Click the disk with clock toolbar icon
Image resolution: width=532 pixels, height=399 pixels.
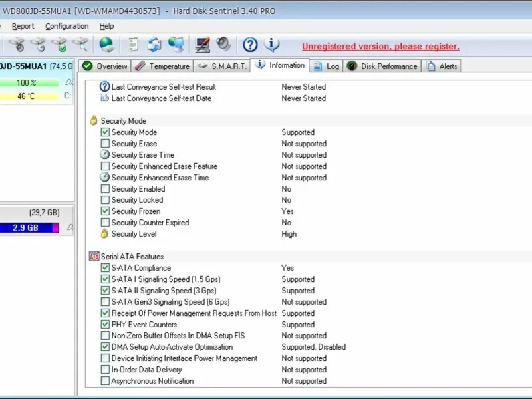tap(38, 45)
